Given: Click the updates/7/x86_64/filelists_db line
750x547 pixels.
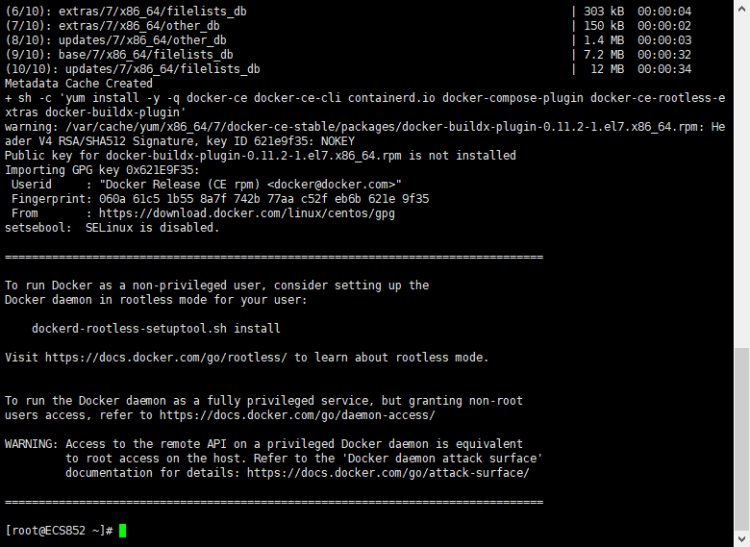Looking at the screenshot, I should pyautogui.click(x=132, y=69).
